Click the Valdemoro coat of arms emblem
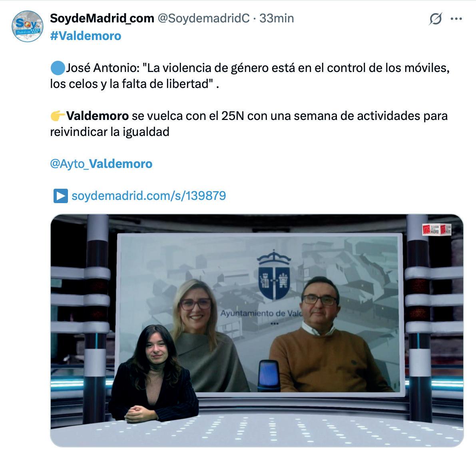The image size is (476, 457). (x=274, y=275)
